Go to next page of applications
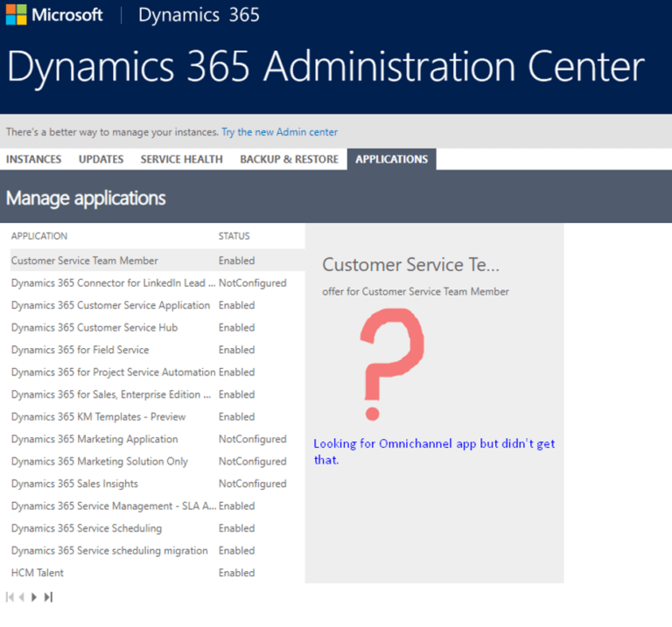This screenshot has width=672, height=627. (34, 597)
